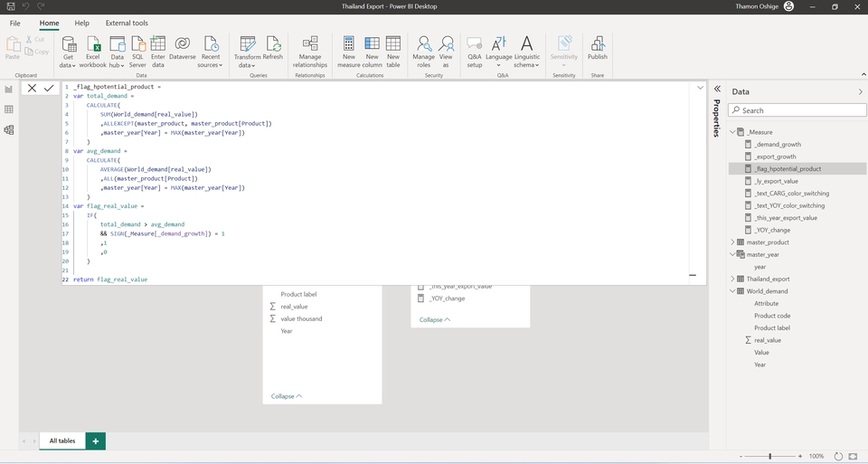This screenshot has width=868, height=464.
Task: Switch to Home ribbon tab
Action: click(x=49, y=24)
